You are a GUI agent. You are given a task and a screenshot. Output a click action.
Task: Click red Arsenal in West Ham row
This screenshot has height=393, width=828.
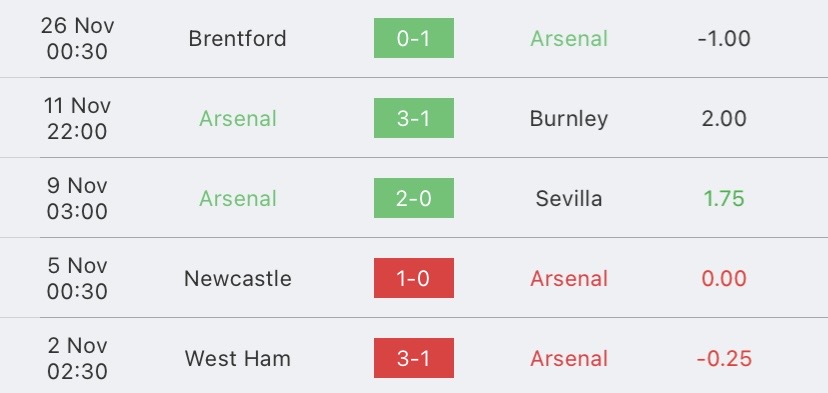tap(569, 359)
